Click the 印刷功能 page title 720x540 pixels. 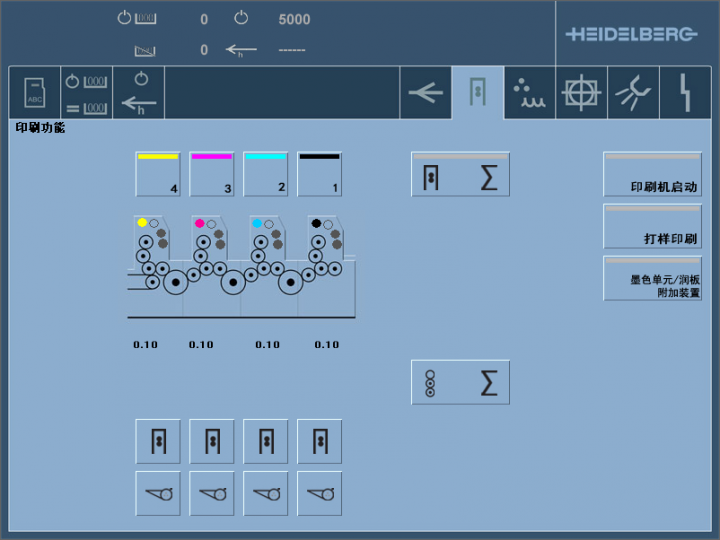click(40, 128)
